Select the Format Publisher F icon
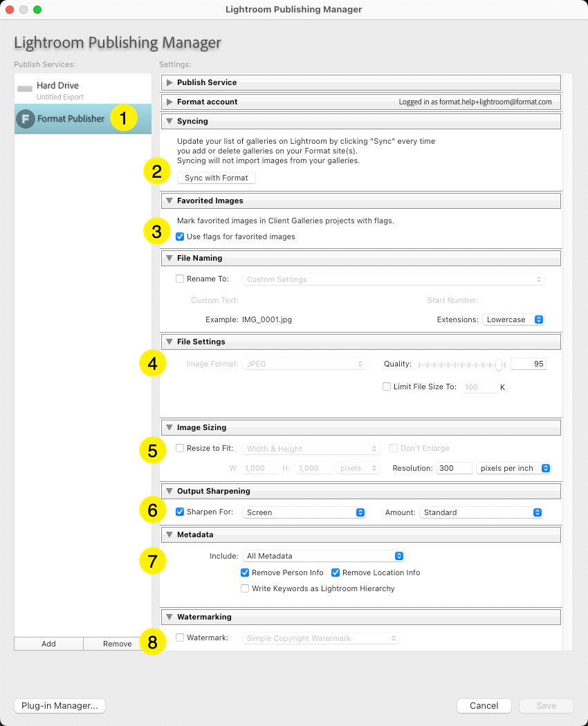 click(26, 119)
